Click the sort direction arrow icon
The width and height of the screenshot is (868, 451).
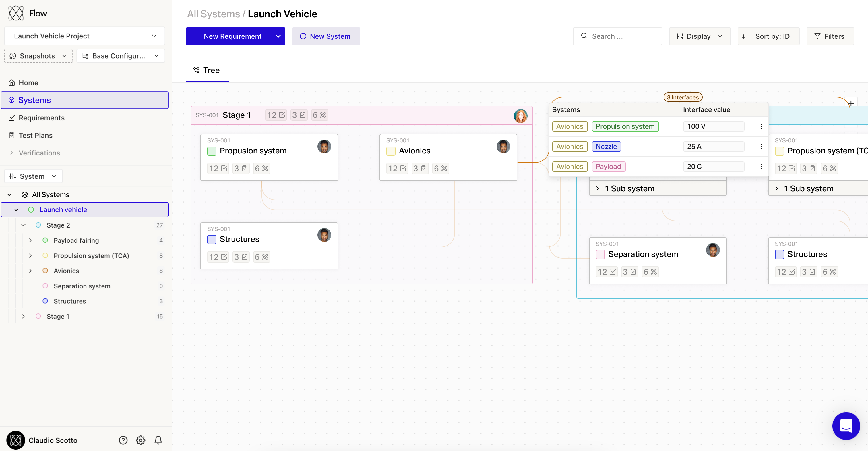(744, 36)
